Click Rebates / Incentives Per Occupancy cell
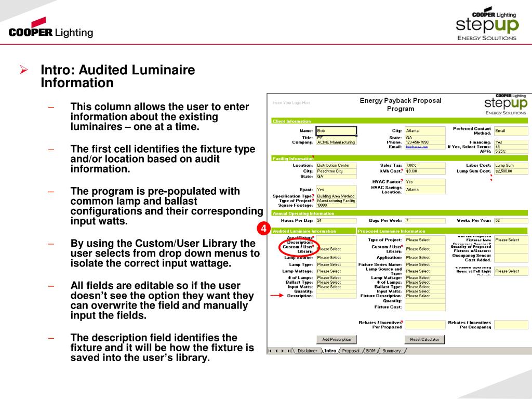The height and width of the screenshot is (399, 532). [x=511, y=325]
